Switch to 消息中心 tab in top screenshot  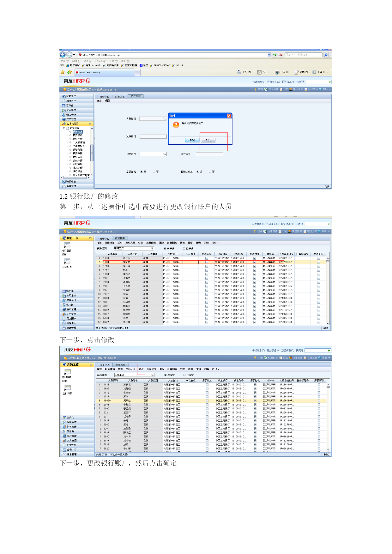tap(104, 97)
